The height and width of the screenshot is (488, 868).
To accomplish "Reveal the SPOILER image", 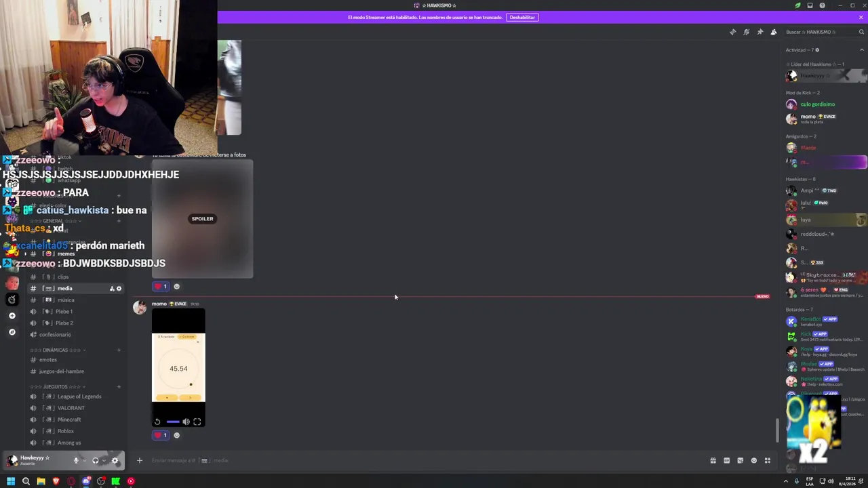I will click(202, 219).
